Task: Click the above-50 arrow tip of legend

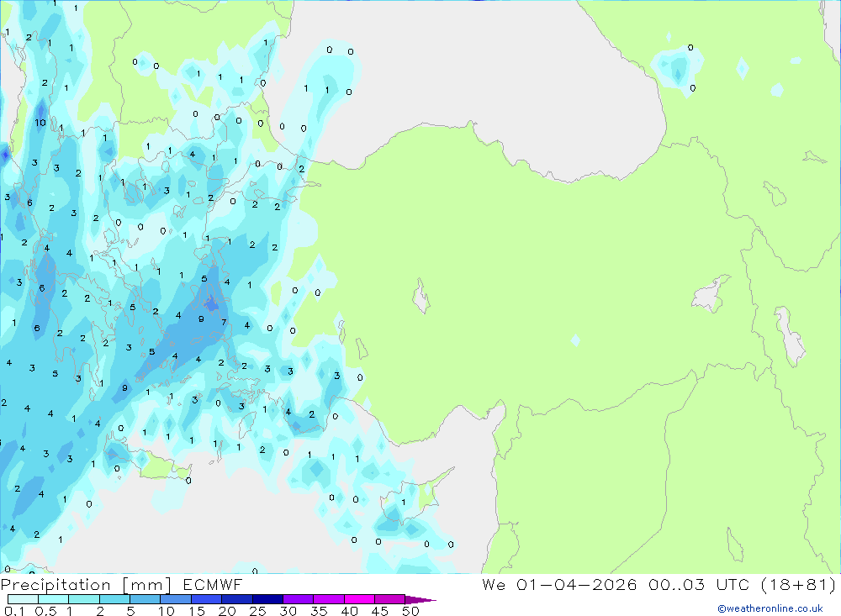Action: pos(420,600)
